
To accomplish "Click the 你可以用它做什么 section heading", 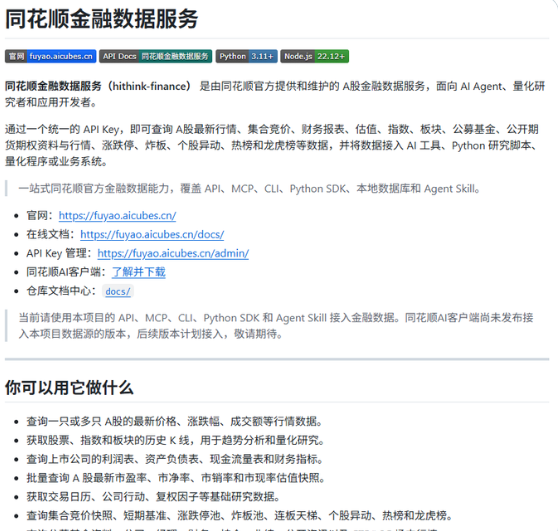I will [69, 388].
